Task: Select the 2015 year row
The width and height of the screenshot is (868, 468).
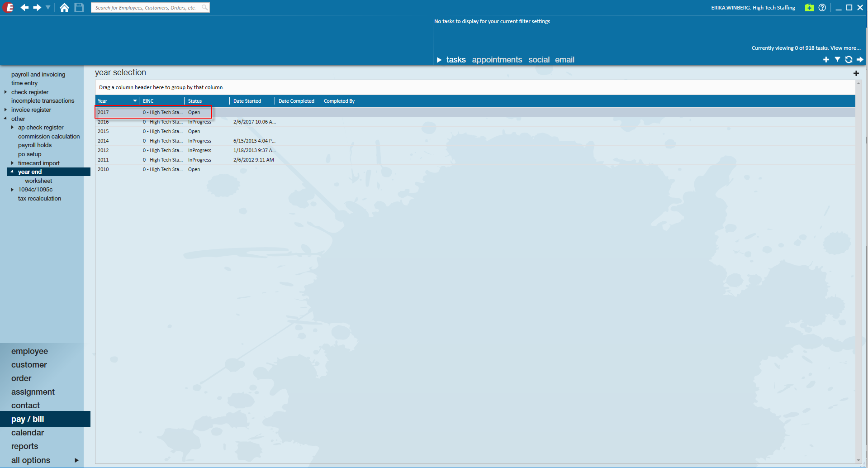Action: tap(475, 131)
